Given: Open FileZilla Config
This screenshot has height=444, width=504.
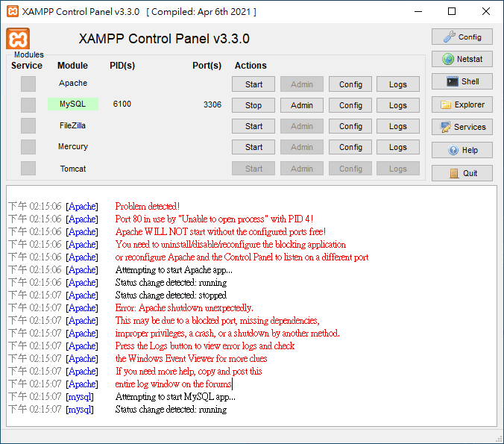Looking at the screenshot, I should pyautogui.click(x=350, y=126).
